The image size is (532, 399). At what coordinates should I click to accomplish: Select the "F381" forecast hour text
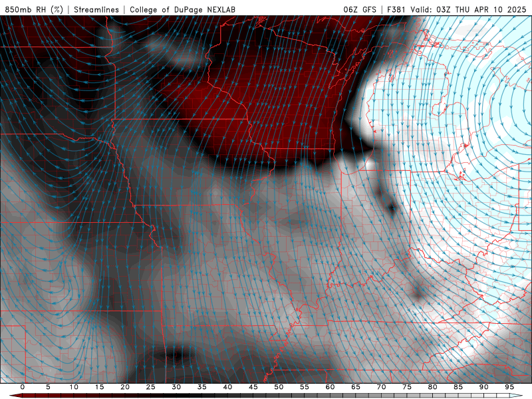coord(396,9)
